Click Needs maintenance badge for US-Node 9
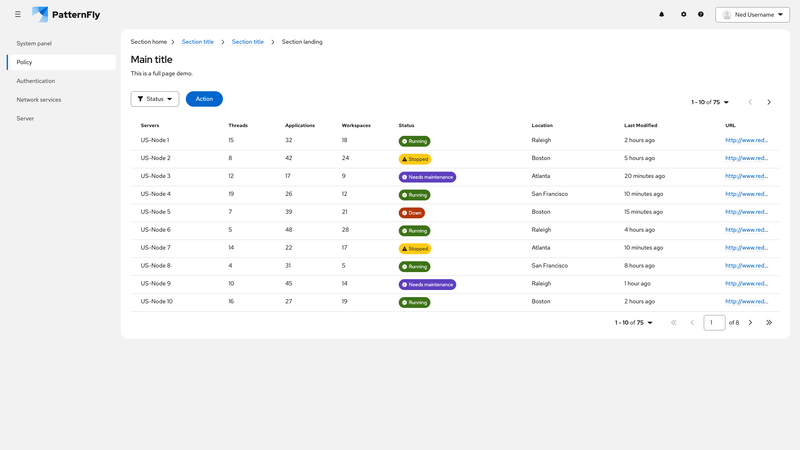 (427, 284)
